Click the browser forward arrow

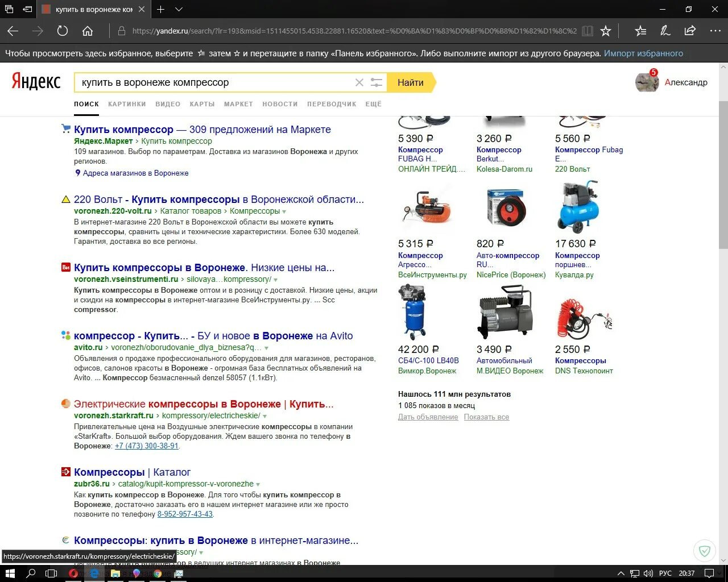(38, 31)
